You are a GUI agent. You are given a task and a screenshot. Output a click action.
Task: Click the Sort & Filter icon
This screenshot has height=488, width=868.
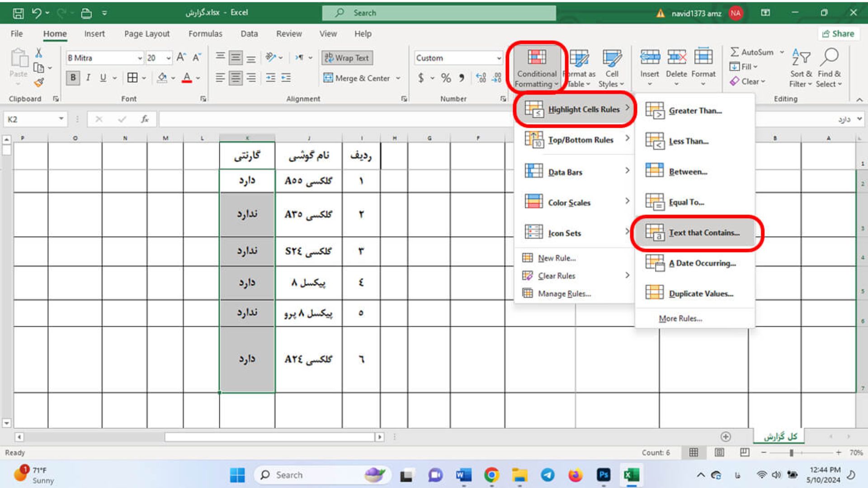[x=801, y=57]
